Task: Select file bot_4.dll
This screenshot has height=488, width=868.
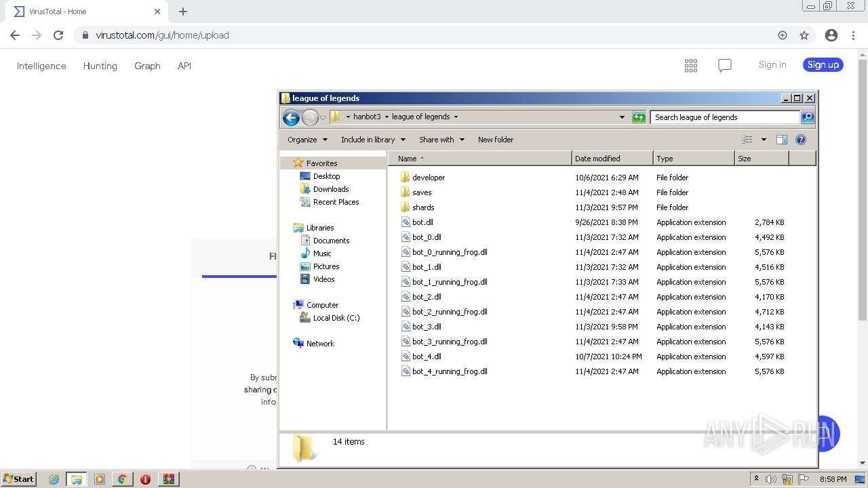Action: coord(427,357)
